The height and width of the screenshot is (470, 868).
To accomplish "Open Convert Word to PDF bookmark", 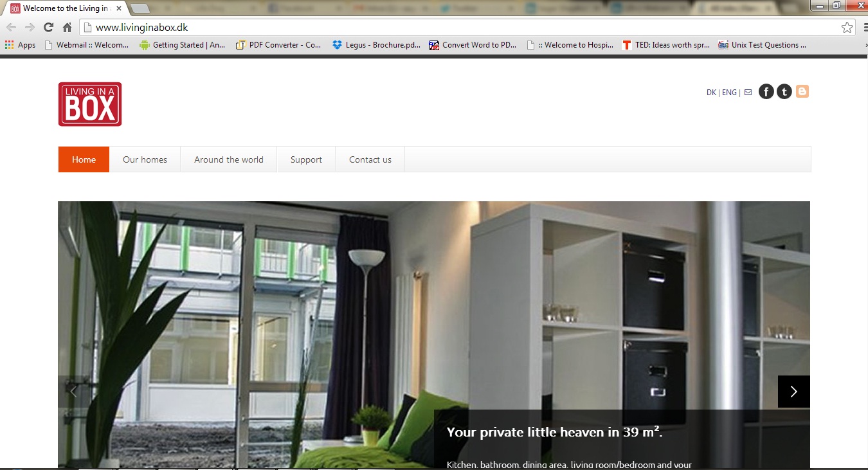I will pyautogui.click(x=473, y=45).
